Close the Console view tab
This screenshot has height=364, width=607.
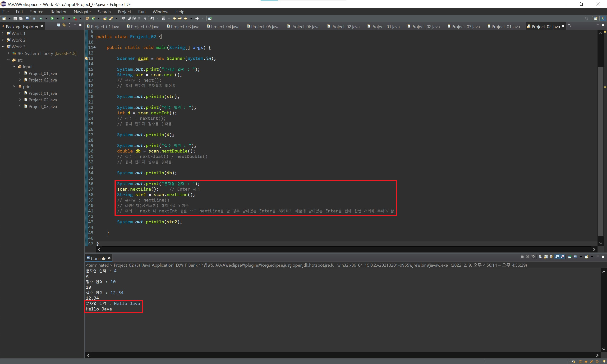tap(109, 258)
